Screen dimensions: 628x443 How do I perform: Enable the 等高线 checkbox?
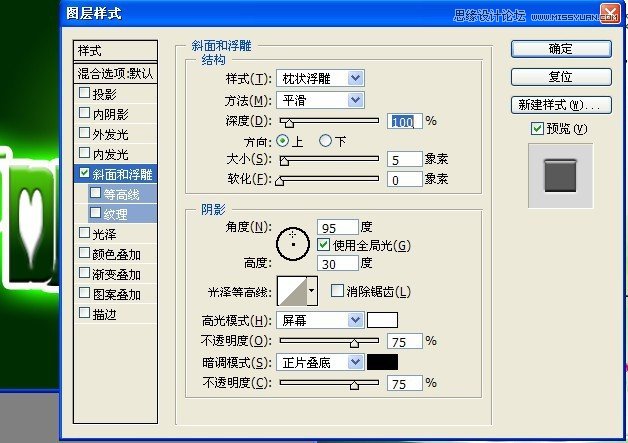[95, 193]
